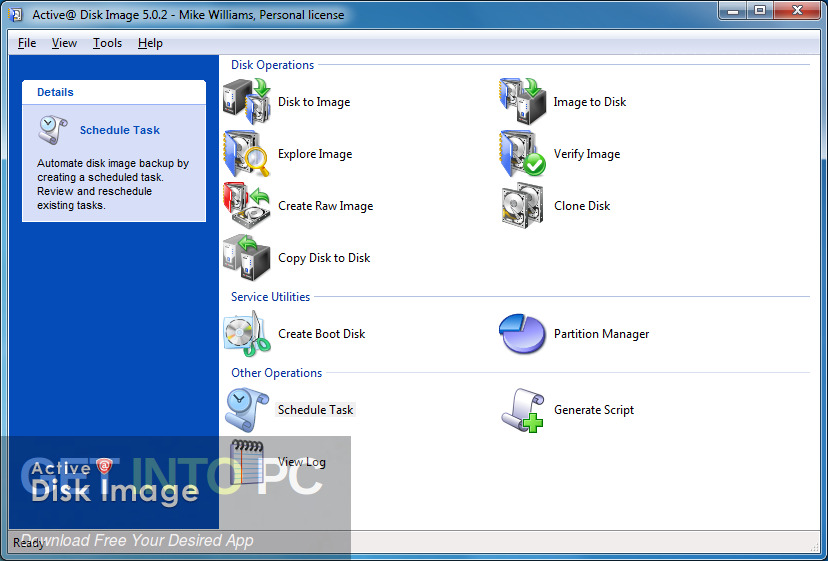
Task: Select the Partition Manager label
Action: (x=601, y=334)
